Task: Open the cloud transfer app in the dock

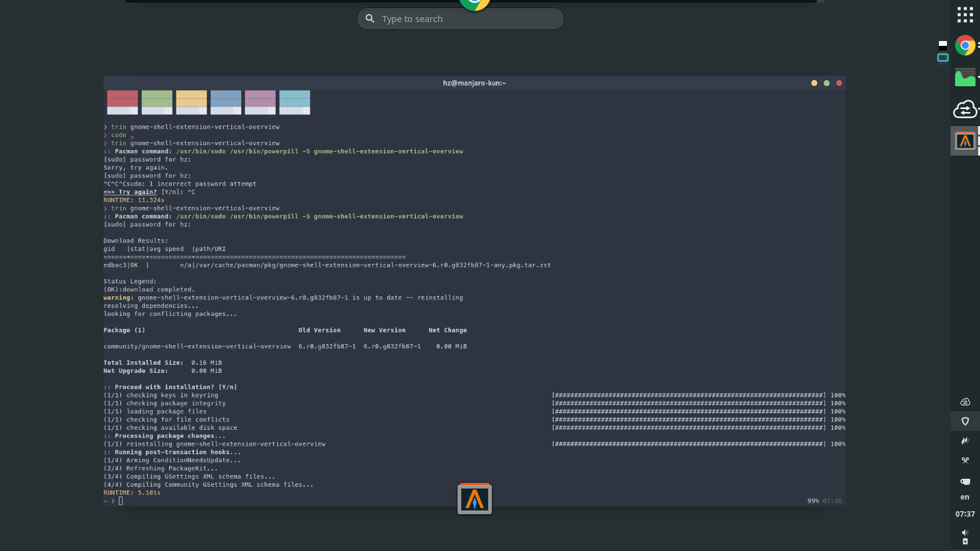Action: [965, 110]
